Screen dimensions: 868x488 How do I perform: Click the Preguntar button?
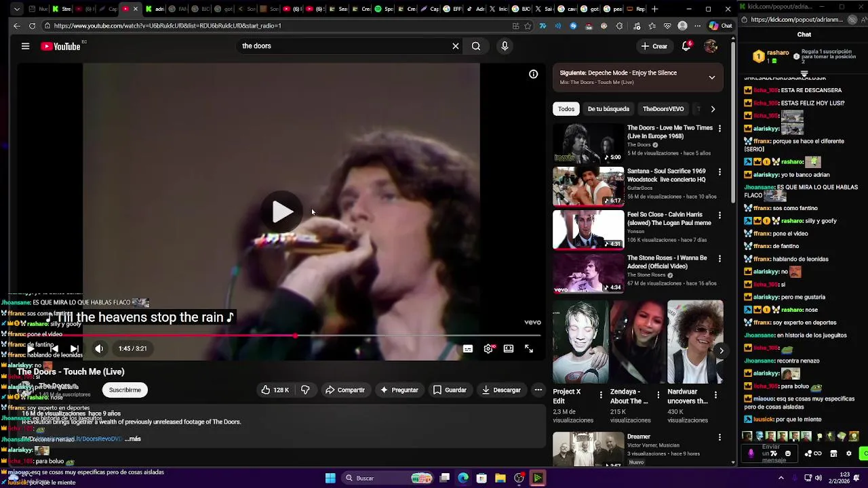(x=399, y=390)
